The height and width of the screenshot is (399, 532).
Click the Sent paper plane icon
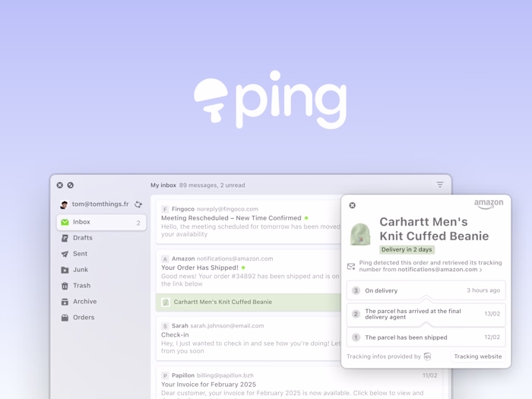[x=65, y=254]
